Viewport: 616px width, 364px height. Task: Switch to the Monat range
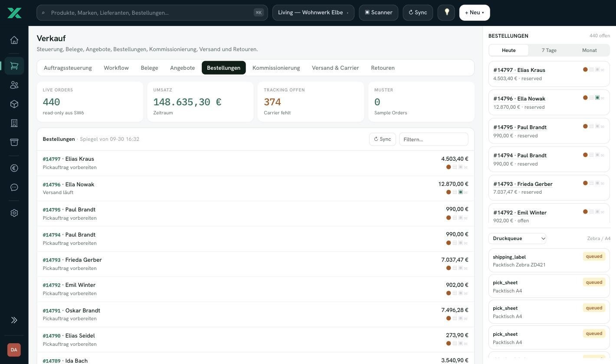pos(590,50)
